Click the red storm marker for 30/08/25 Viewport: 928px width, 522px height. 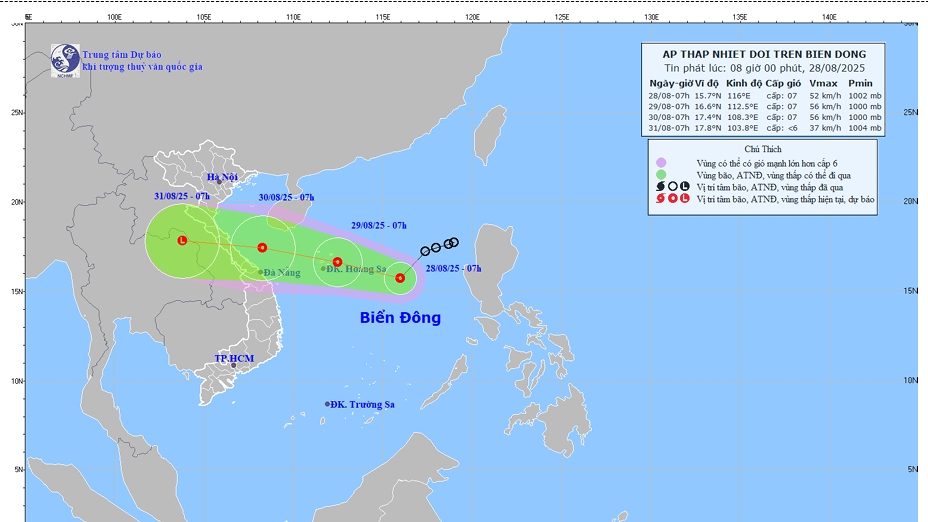click(x=262, y=247)
